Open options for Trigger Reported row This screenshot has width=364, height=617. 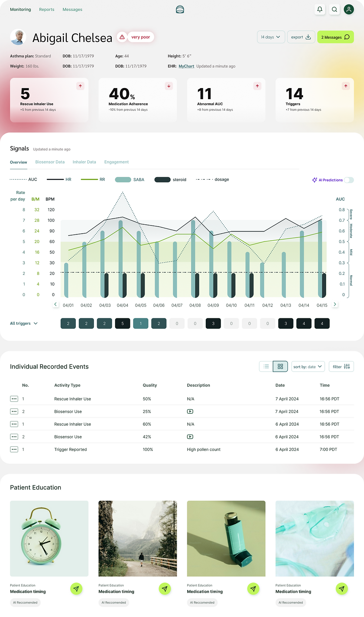[x=14, y=449]
